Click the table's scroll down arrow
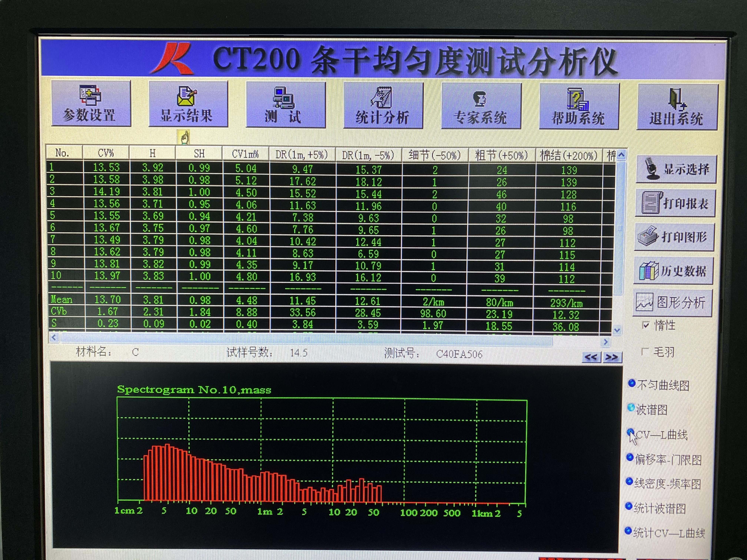The image size is (747, 560). pos(617,331)
